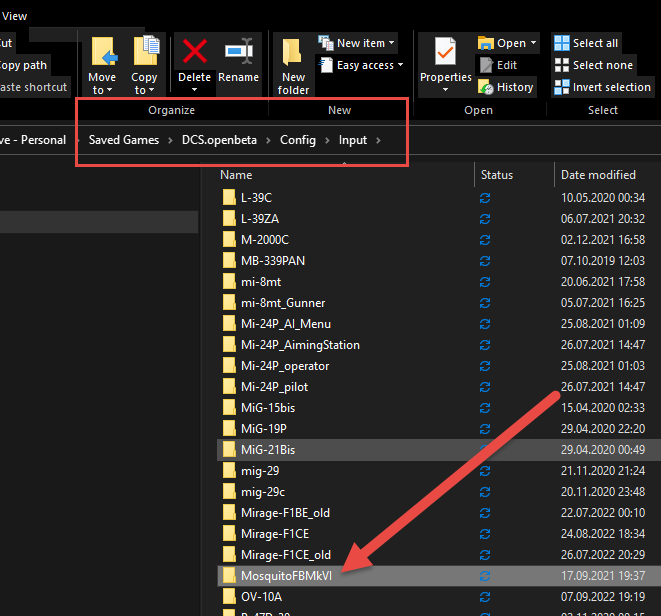The image size is (661, 616).
Task: Open file History from ribbon
Action: [x=506, y=87]
